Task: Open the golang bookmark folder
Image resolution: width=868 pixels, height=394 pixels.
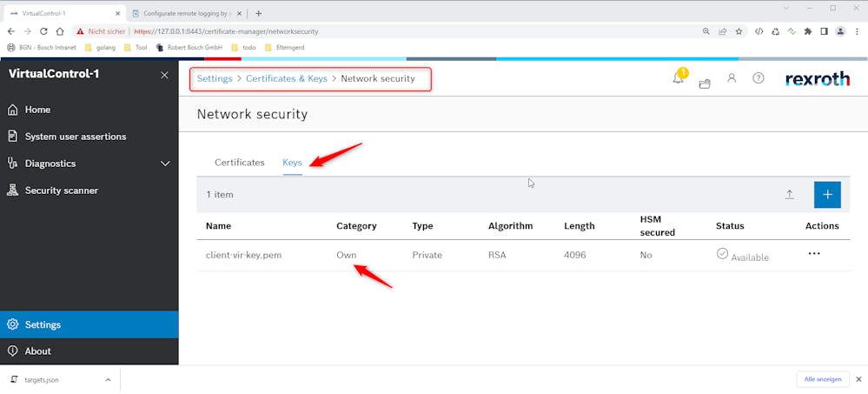Action: pyautogui.click(x=100, y=48)
